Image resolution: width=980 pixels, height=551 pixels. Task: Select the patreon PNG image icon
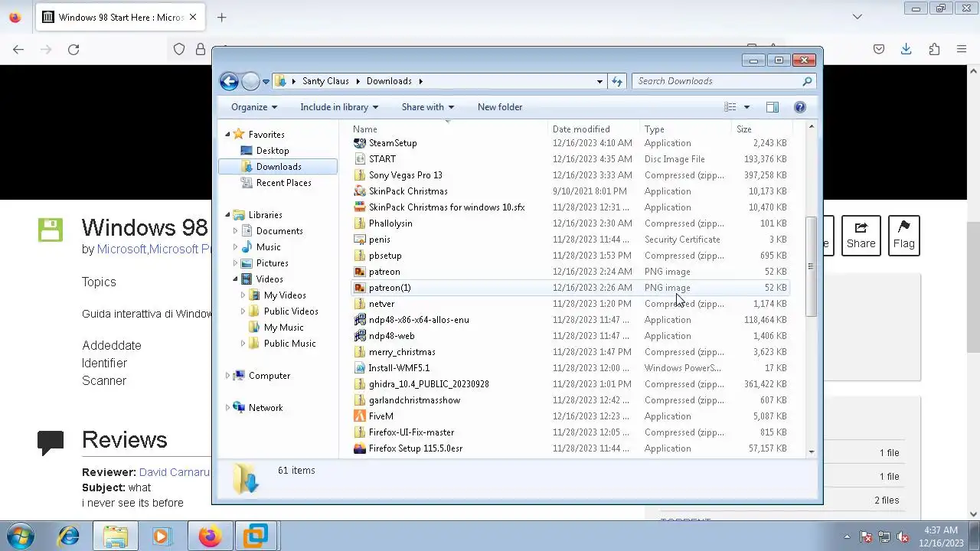[360, 272]
